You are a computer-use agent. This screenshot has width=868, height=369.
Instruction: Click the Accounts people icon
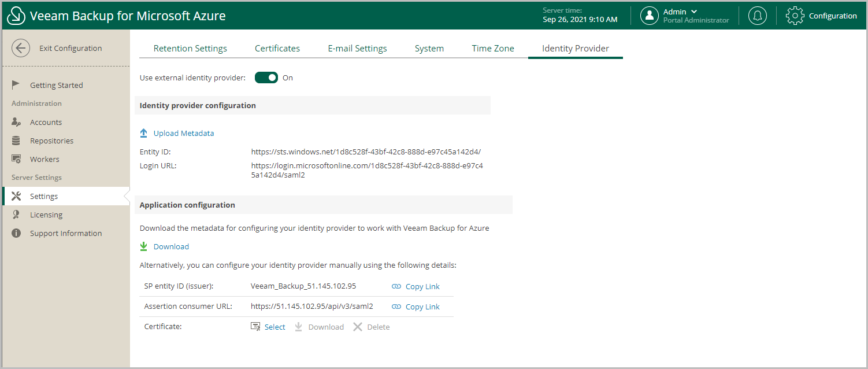[16, 122]
